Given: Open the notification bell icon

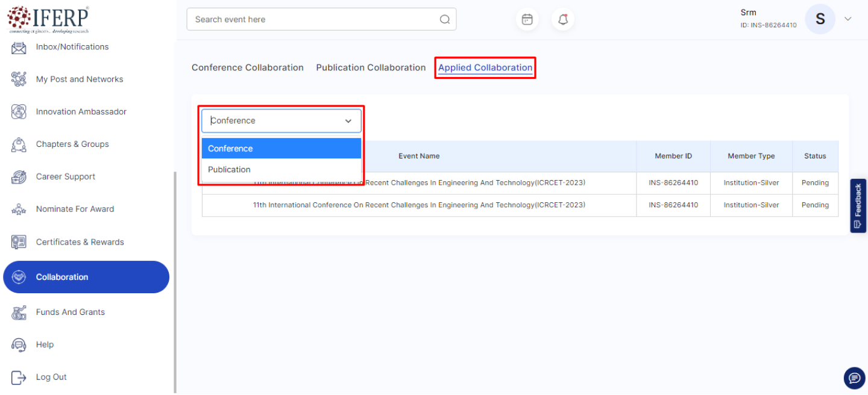Looking at the screenshot, I should click(x=563, y=19).
